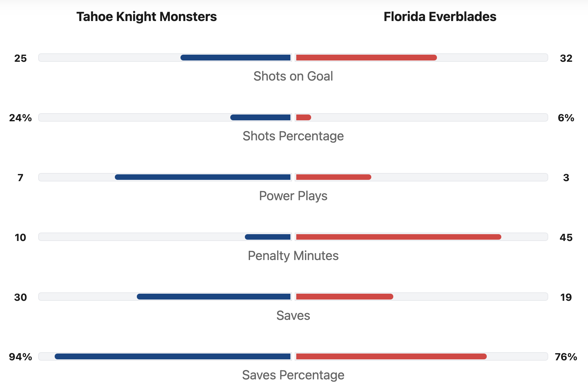Click the red Power Plays bar

coord(333,177)
